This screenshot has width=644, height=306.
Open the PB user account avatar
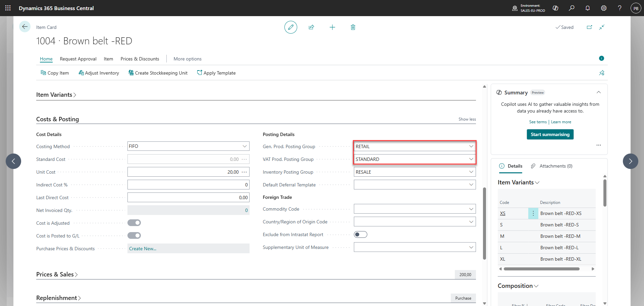click(x=636, y=8)
